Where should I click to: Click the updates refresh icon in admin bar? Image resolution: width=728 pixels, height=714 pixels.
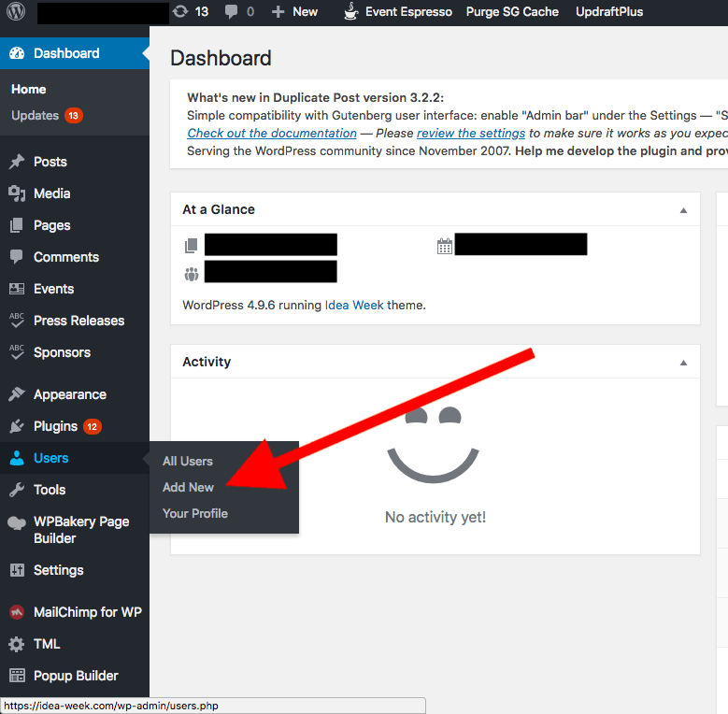(180, 11)
